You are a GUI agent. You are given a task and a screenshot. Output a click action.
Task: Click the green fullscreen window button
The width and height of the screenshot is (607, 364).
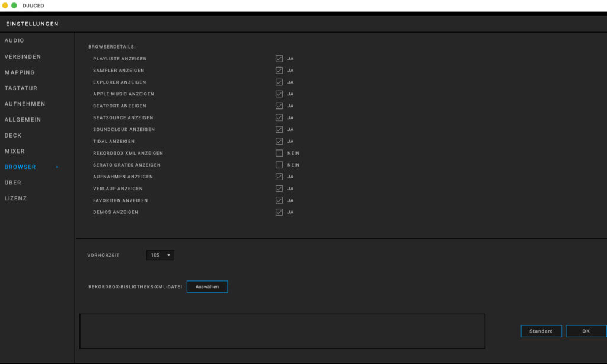(x=14, y=5)
